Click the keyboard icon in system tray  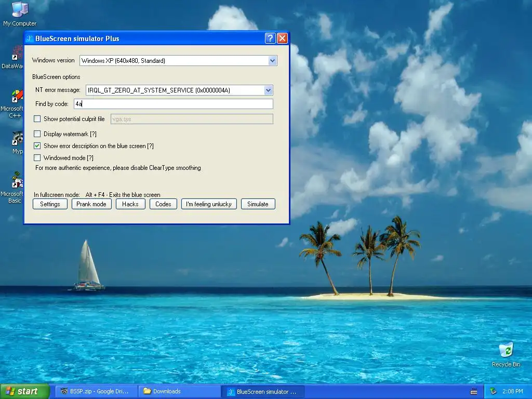pos(474,392)
